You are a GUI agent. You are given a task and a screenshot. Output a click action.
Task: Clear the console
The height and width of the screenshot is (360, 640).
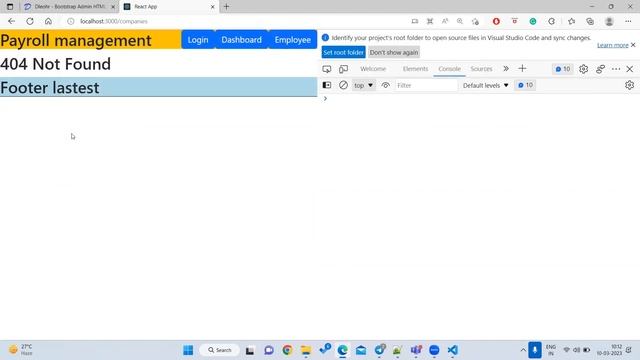[x=343, y=85]
